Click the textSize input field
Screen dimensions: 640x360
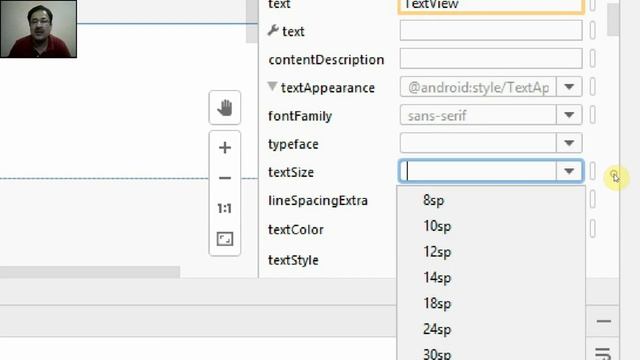click(x=478, y=171)
